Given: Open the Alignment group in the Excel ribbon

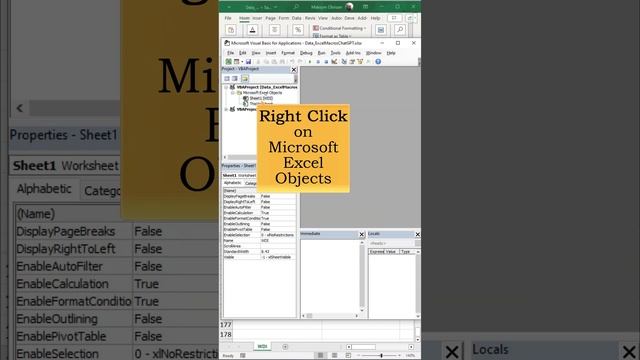Looking at the screenshot, I should 275,30.
